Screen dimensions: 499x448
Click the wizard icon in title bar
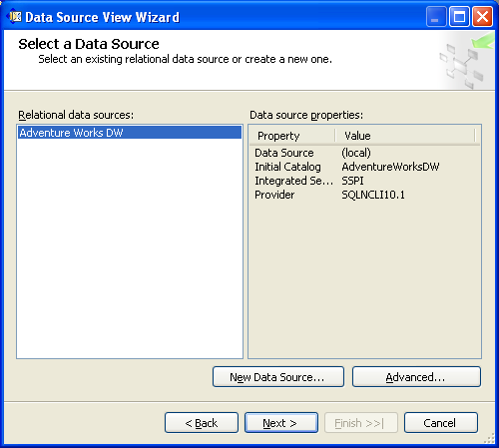tap(15, 17)
